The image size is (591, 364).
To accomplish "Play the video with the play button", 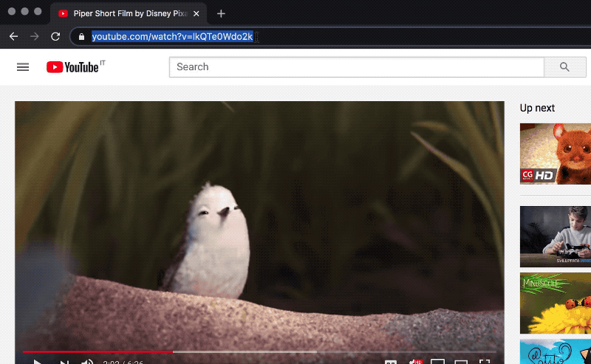I will click(x=37, y=362).
